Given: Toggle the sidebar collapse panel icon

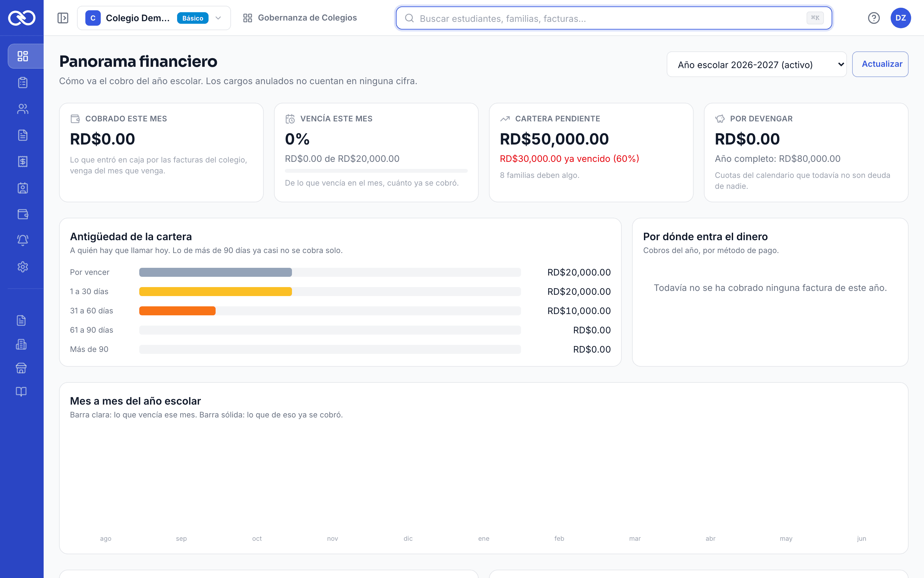Looking at the screenshot, I should coord(63,18).
